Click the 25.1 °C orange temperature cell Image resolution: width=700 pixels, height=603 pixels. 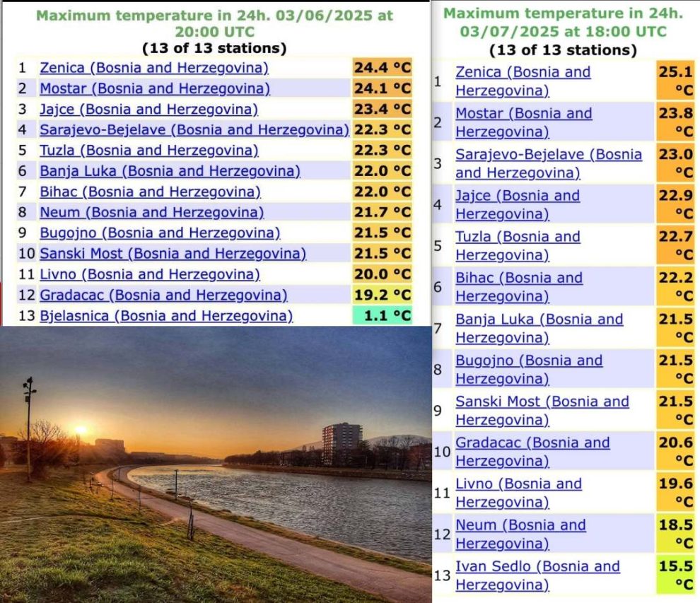675,81
